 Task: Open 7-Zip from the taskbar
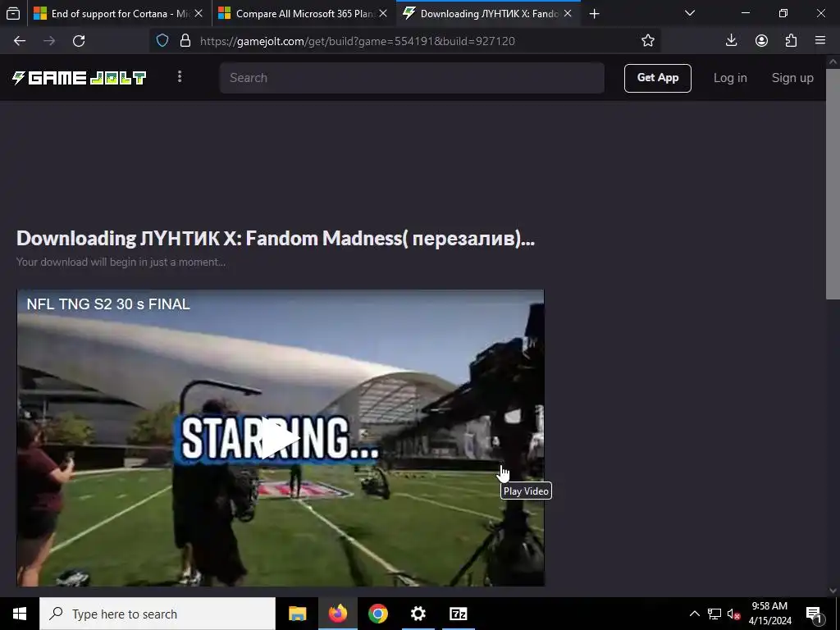pos(458,614)
